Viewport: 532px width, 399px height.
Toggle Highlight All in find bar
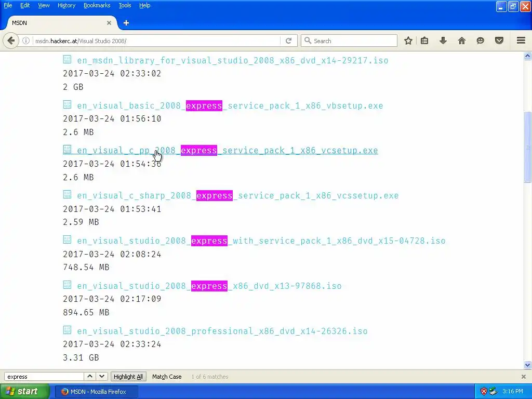pos(128,377)
